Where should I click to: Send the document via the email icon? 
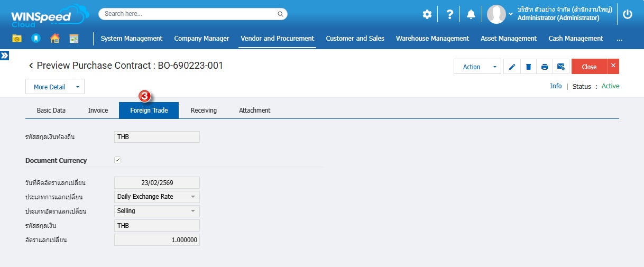click(560, 67)
